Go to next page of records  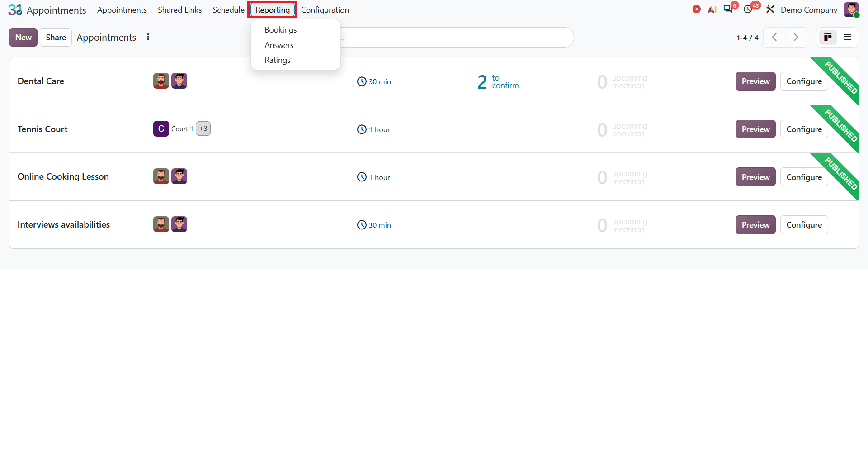click(x=796, y=38)
